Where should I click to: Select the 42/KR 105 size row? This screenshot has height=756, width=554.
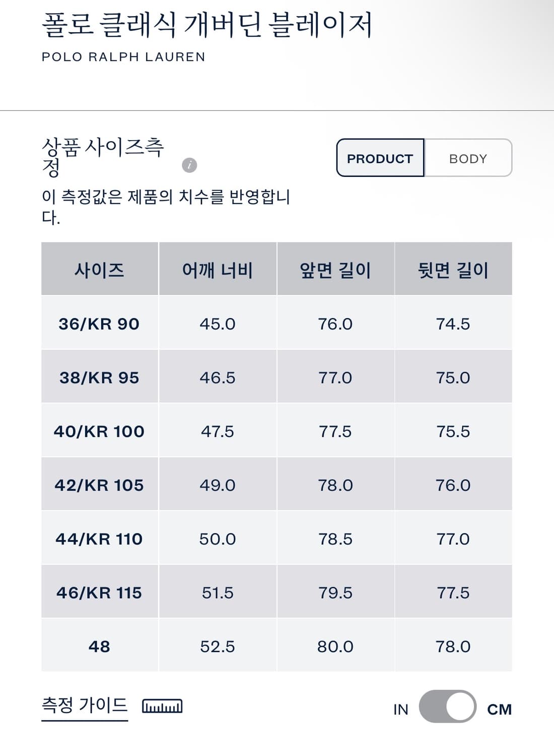coord(100,484)
